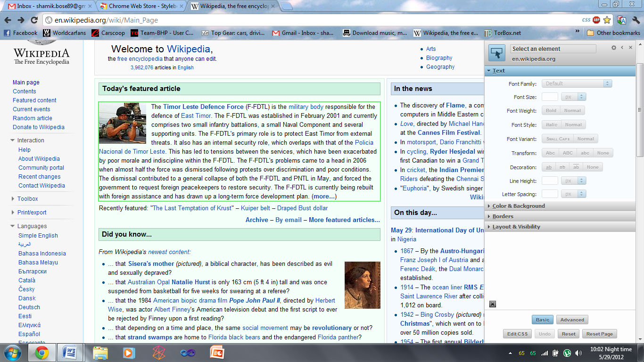Screen dimensions: 644x362
Task: Click the Stylebot element selector arrow icon
Action: tap(496, 53)
